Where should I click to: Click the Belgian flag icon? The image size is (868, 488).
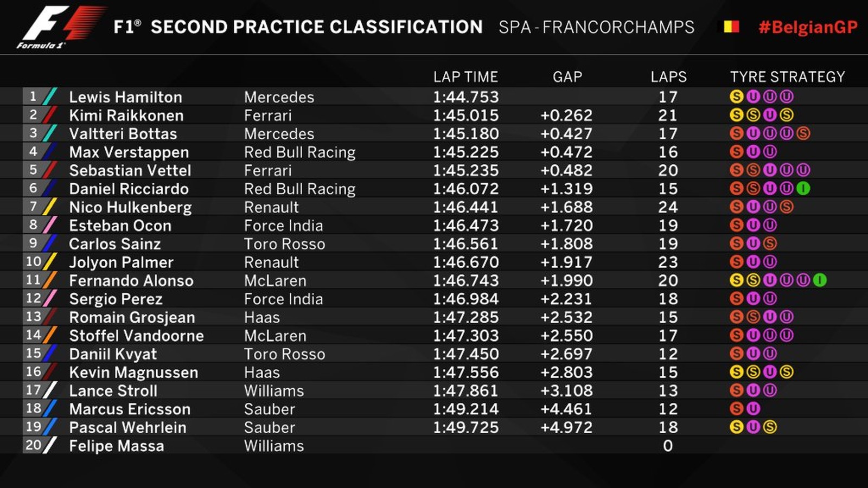[x=727, y=27]
